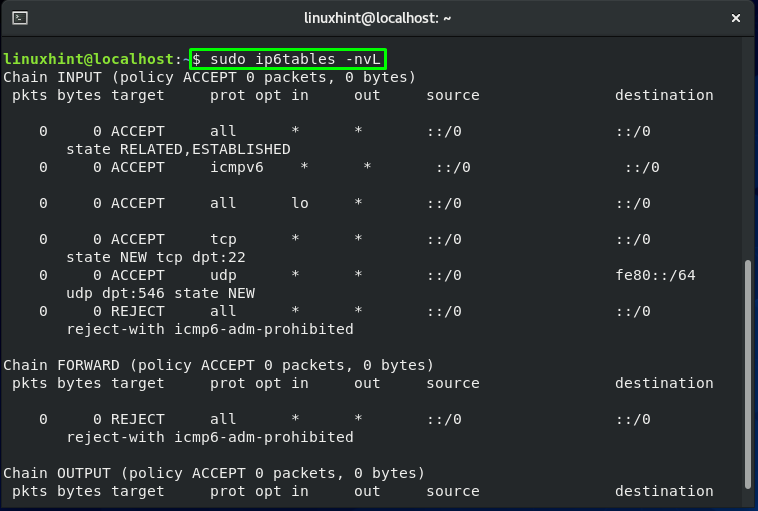Click the udp dpt:546 state NEW line

[160, 293]
